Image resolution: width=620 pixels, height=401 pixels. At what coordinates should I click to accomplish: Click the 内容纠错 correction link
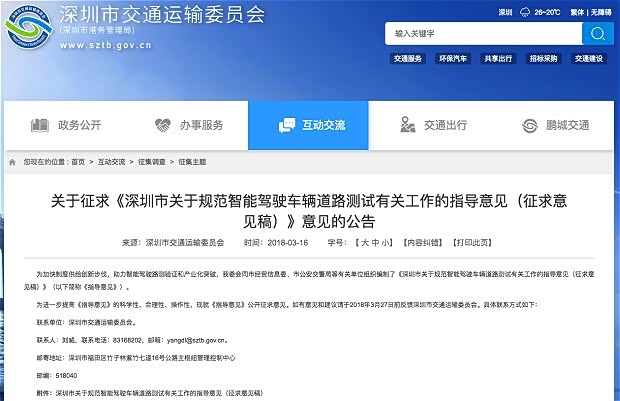pos(422,243)
